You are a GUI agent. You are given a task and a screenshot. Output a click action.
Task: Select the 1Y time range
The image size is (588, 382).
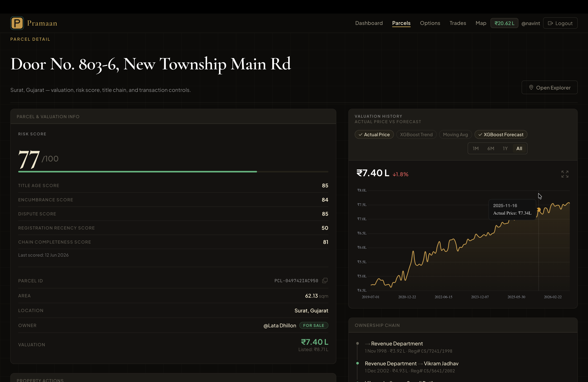[505, 149]
